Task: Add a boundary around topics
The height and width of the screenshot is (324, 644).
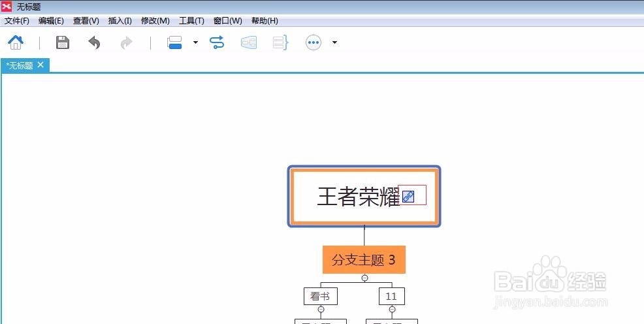Action: coord(249,42)
